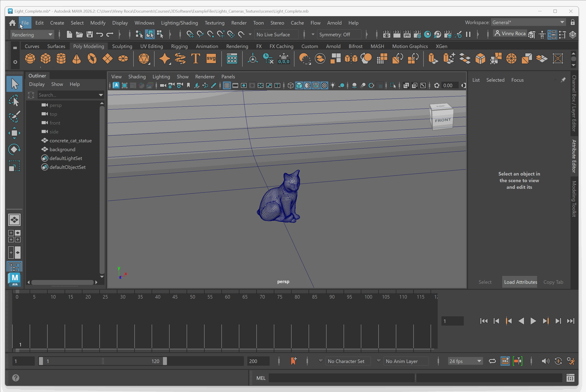The width and height of the screenshot is (586, 392).
Task: Open Render Settings clapperboard icon
Action: pyautogui.click(x=417, y=35)
